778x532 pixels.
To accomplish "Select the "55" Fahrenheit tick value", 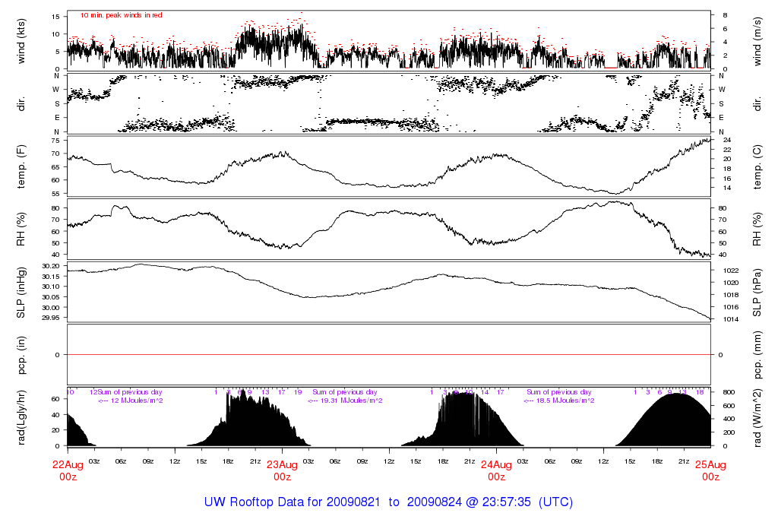I will tap(55, 194).
